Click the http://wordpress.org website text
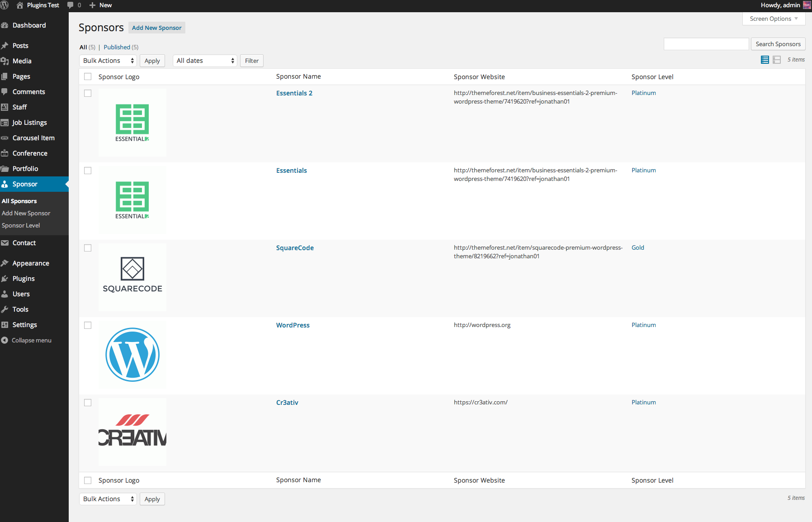The image size is (812, 522). pos(482,325)
